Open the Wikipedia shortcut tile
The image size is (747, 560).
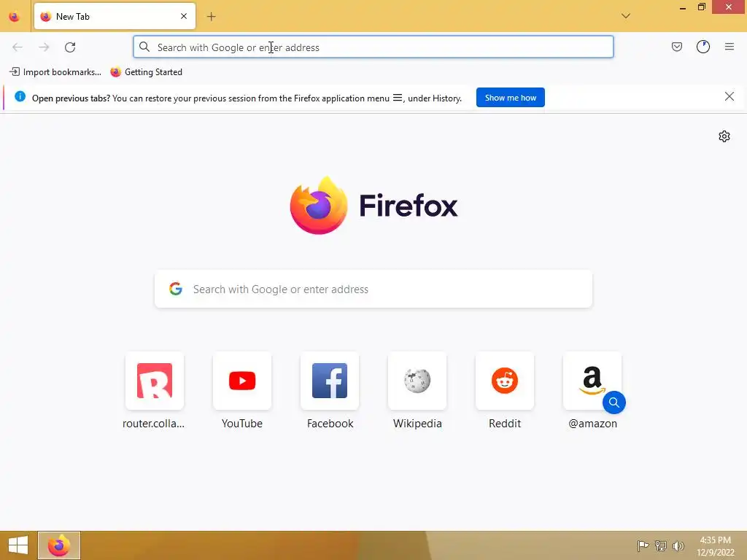[417, 381]
